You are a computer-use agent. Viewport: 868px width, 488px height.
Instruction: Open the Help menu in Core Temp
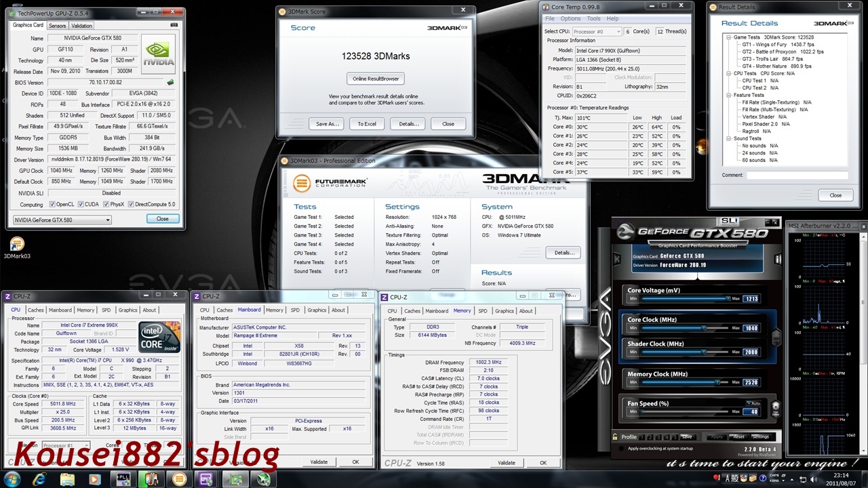click(612, 18)
